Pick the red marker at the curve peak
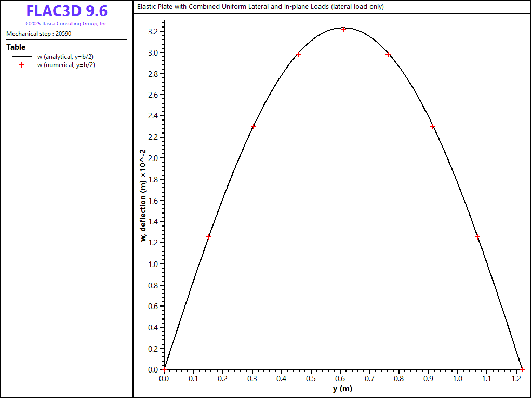Viewport: 532px width, 399px height. (x=343, y=30)
